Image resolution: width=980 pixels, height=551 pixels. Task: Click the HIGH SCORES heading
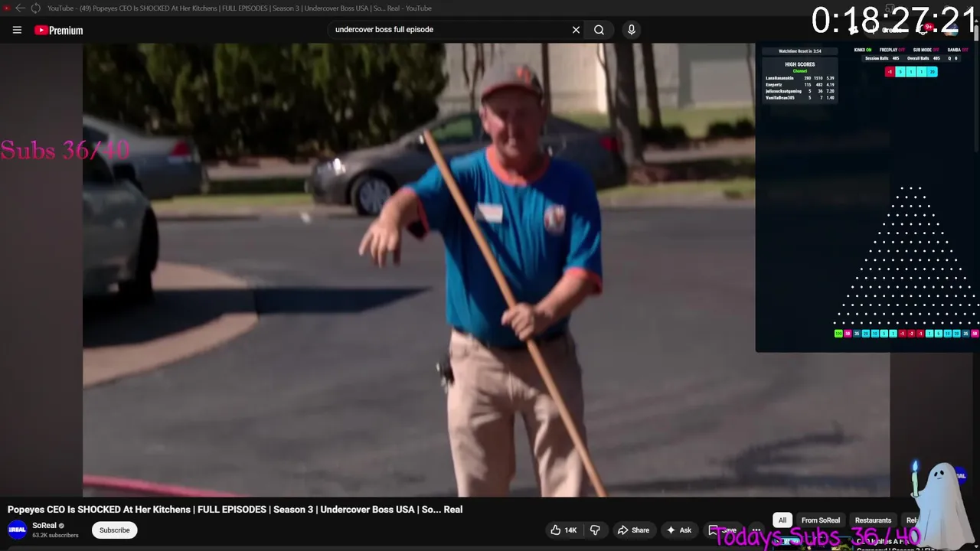pos(800,64)
